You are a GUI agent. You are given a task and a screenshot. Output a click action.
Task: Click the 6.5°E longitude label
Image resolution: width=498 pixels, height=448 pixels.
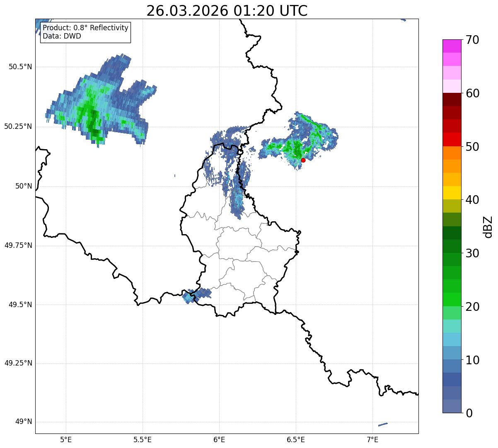point(296,440)
